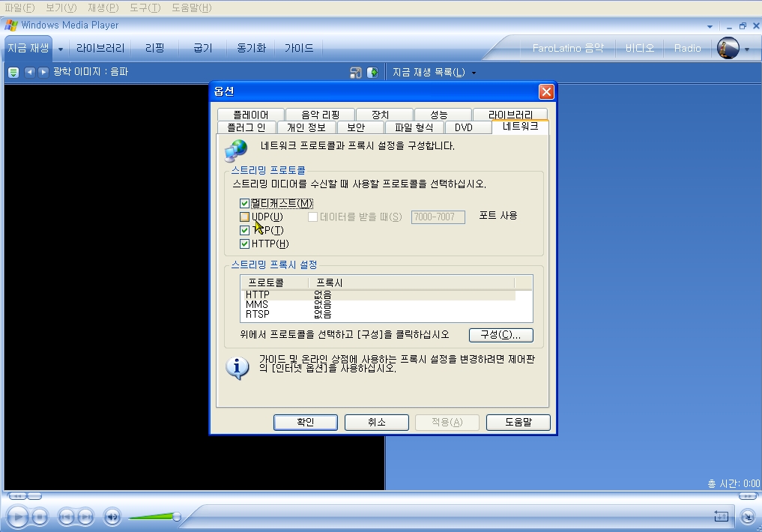Open the 도움말(H) menu in the menu bar
This screenshot has width=762, height=532.
pyautogui.click(x=192, y=7)
